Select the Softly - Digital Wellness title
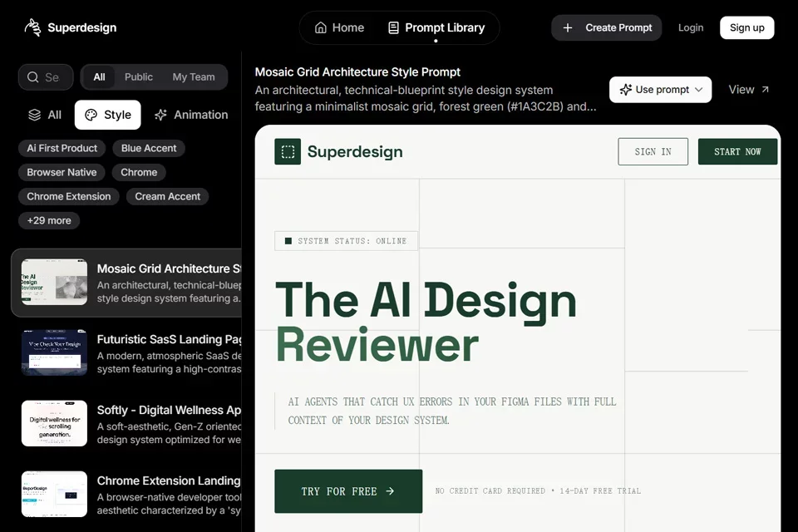 [x=169, y=411]
